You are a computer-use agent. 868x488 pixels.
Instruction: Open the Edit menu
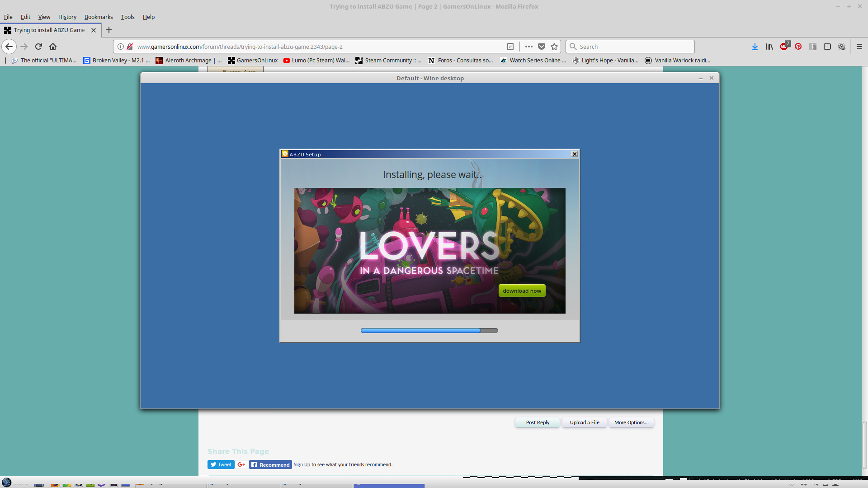click(25, 17)
